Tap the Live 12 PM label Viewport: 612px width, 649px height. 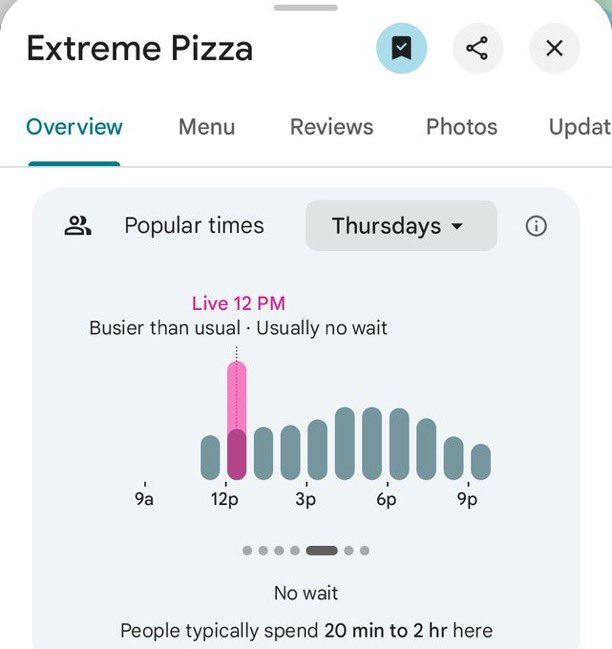coord(238,304)
